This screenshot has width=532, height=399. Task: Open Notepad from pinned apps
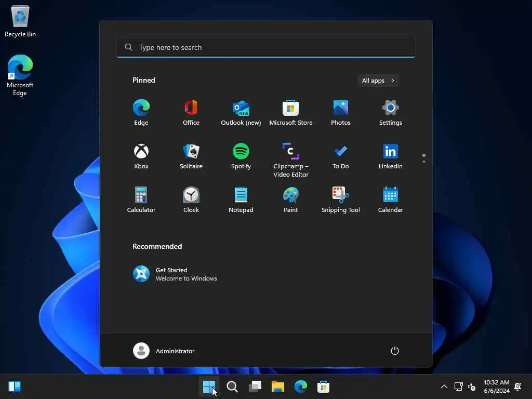point(241,200)
